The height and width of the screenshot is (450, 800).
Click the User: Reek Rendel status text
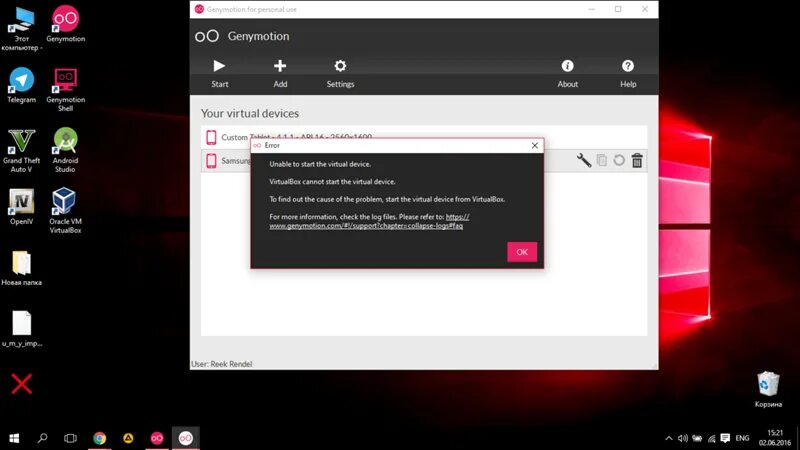coord(221,364)
